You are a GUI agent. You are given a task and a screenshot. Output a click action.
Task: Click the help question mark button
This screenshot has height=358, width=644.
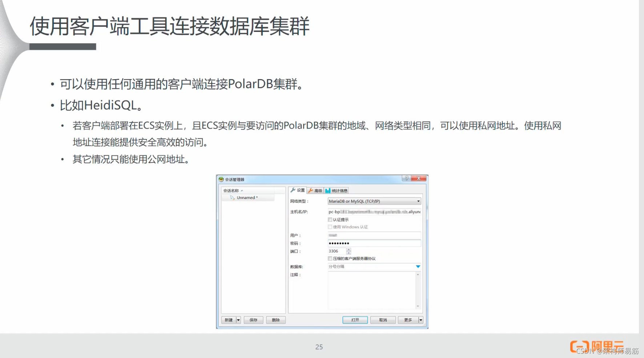pos(407,178)
